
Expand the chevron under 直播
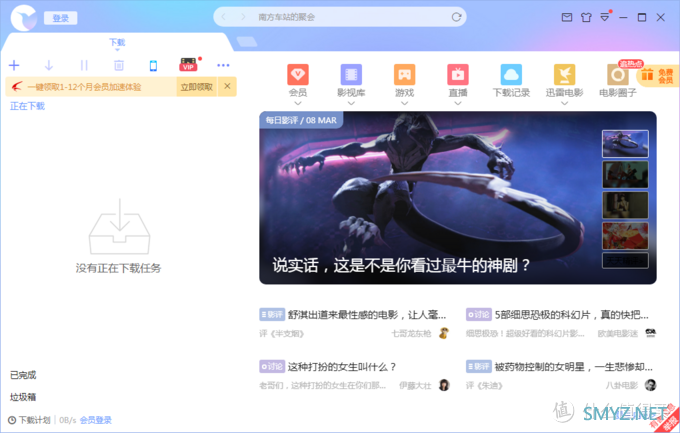click(458, 103)
